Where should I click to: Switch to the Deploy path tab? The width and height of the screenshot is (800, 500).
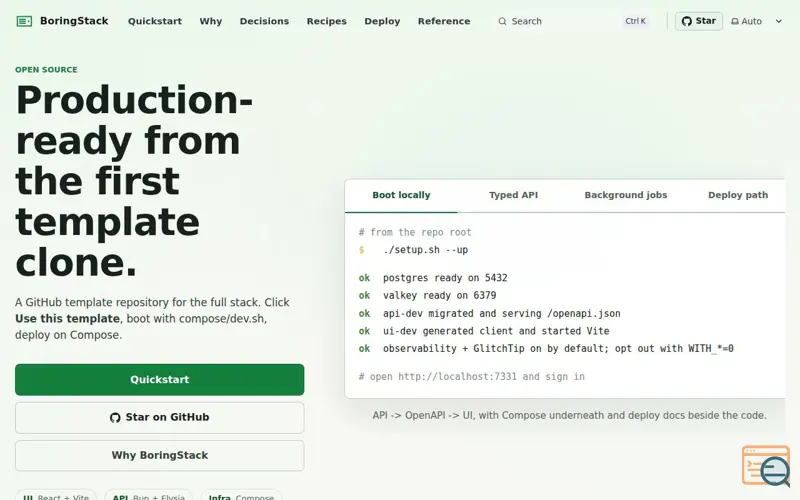click(x=738, y=195)
